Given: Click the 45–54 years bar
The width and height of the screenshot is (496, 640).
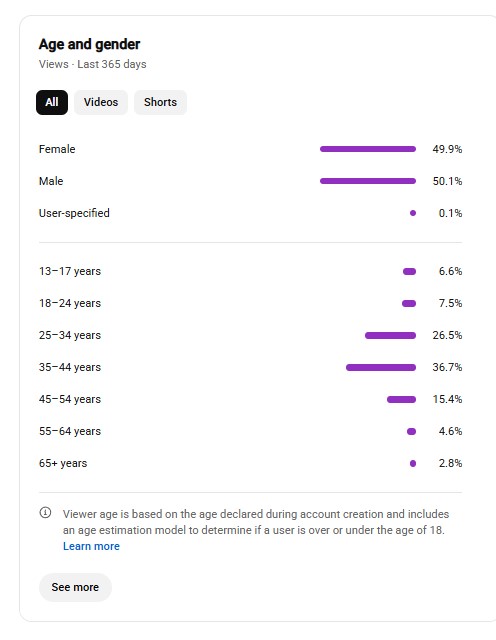Looking at the screenshot, I should coord(401,399).
